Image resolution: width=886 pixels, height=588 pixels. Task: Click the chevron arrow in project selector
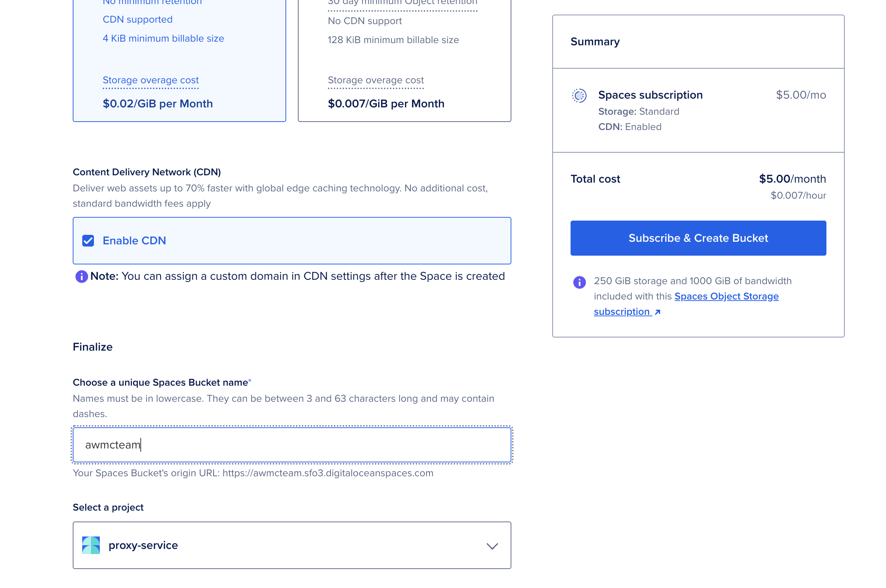(x=492, y=546)
